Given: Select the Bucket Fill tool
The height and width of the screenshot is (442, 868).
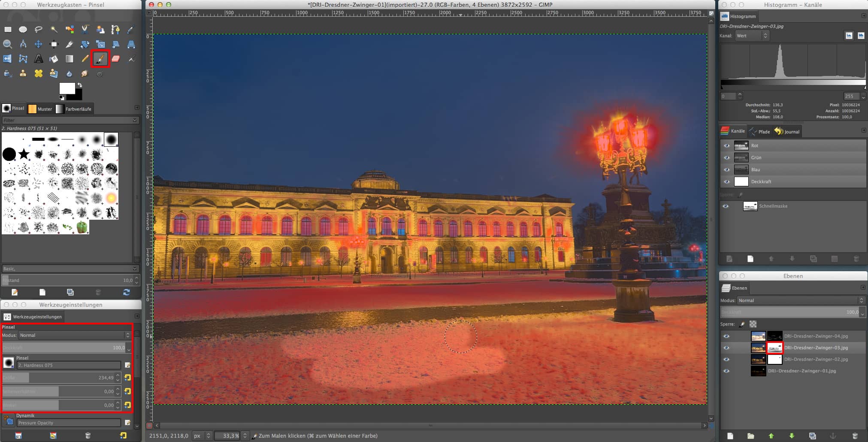Looking at the screenshot, I should 54,59.
